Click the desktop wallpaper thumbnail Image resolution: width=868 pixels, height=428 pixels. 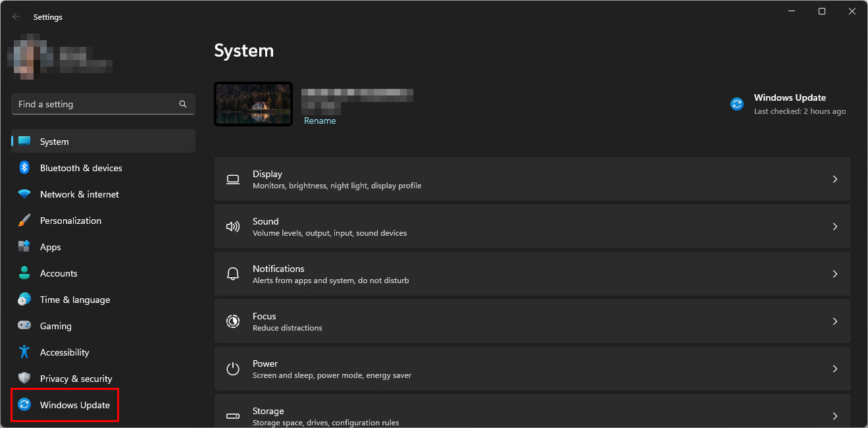pyautogui.click(x=253, y=104)
